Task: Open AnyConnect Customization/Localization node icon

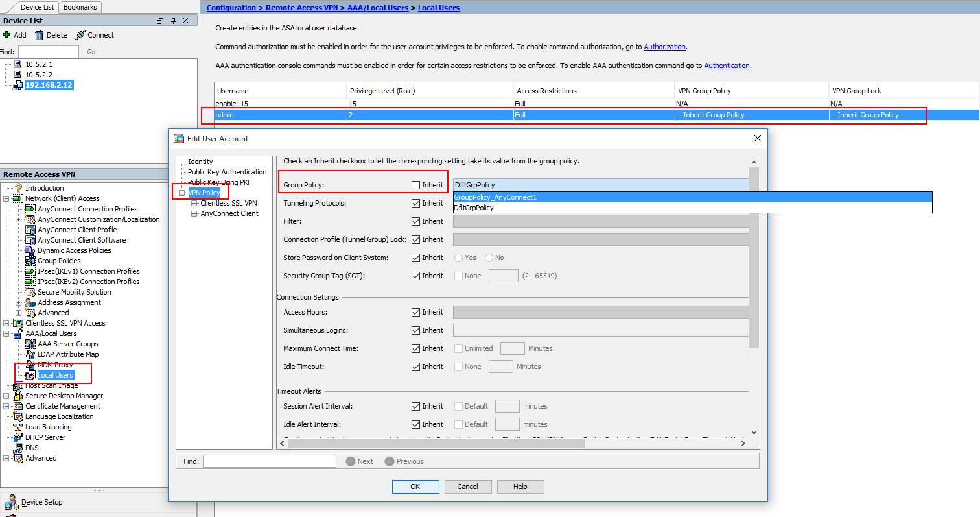Action: coord(30,219)
